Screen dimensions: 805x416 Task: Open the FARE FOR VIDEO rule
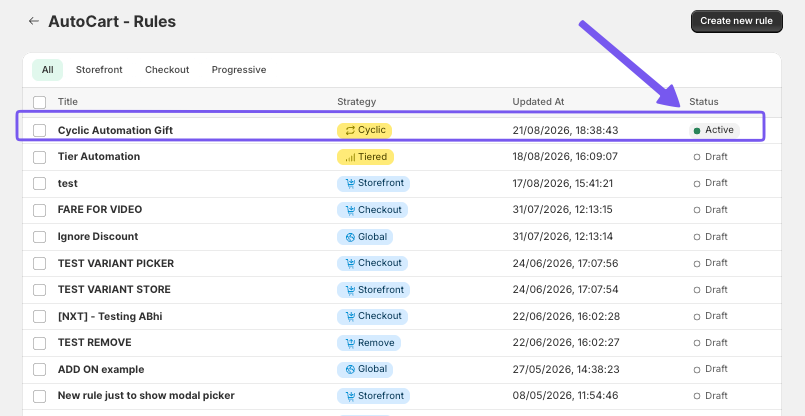[x=100, y=210]
